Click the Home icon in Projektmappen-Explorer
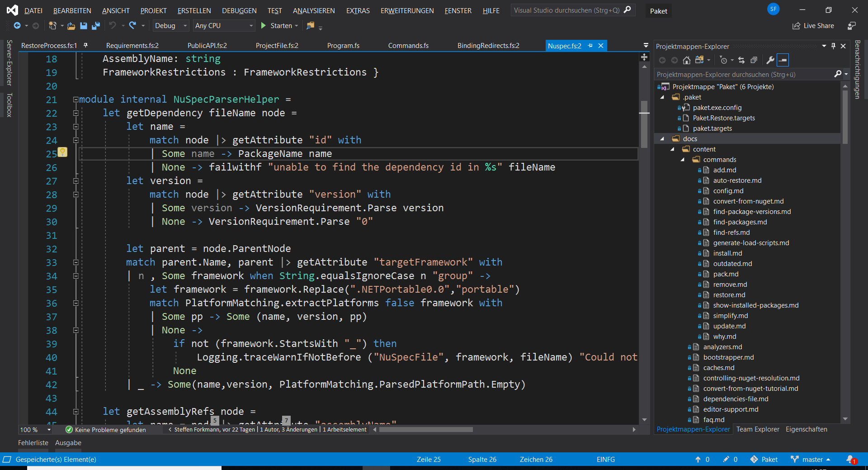868x470 pixels. tap(687, 60)
